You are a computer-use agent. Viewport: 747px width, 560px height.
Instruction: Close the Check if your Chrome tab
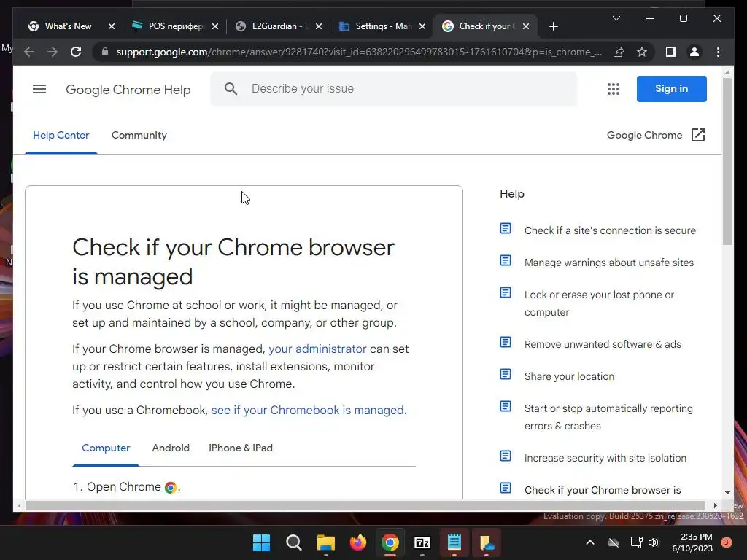pyautogui.click(x=526, y=26)
